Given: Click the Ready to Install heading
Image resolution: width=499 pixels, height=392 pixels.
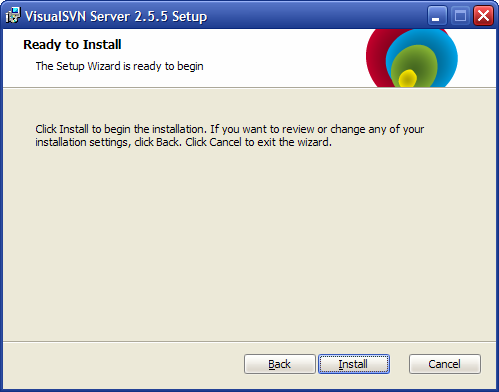Looking at the screenshot, I should tap(72, 45).
